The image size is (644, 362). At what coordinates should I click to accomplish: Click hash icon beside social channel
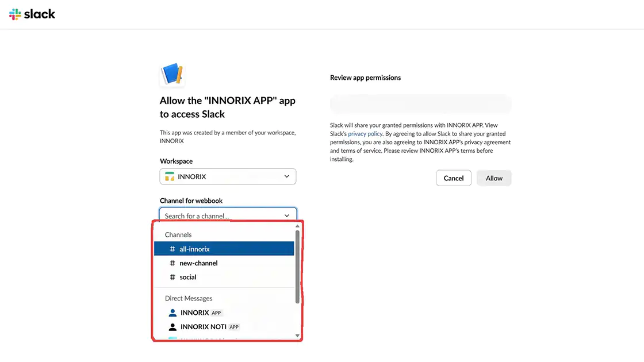click(172, 277)
